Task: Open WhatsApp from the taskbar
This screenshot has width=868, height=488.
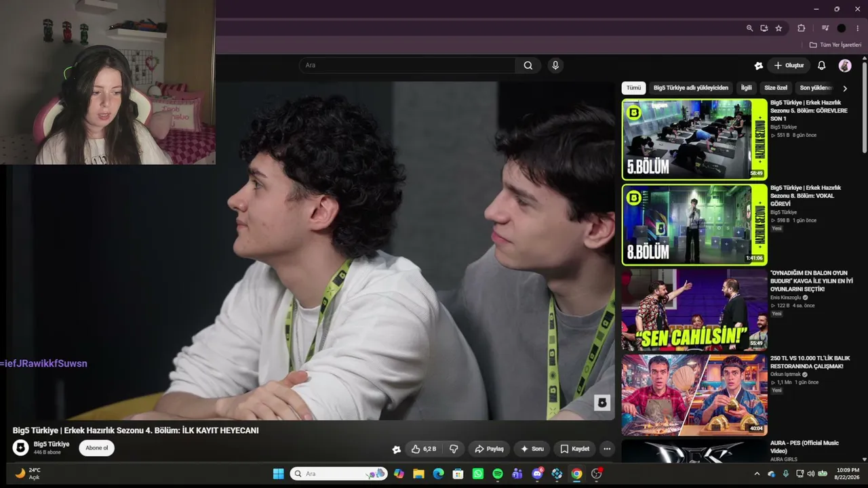Action: click(478, 474)
